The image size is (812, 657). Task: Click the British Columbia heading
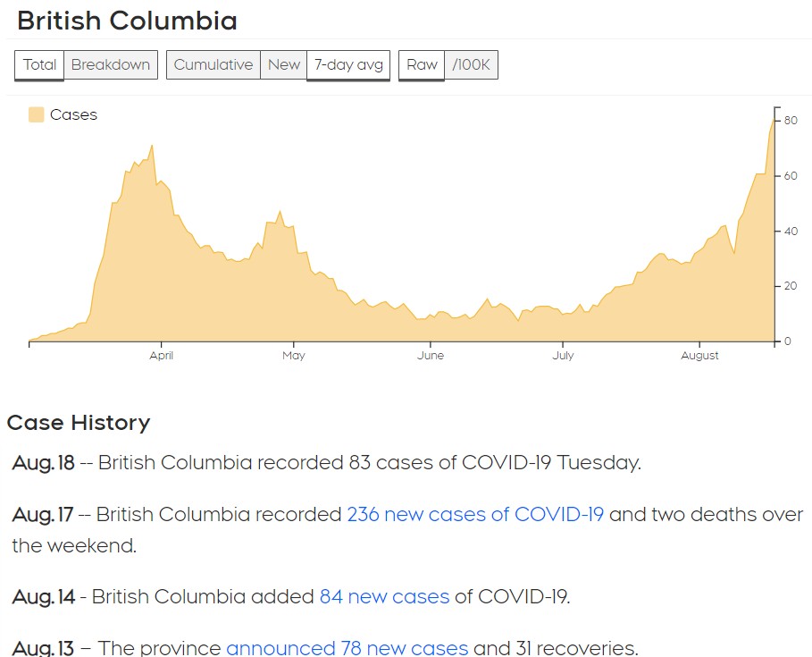[128, 21]
